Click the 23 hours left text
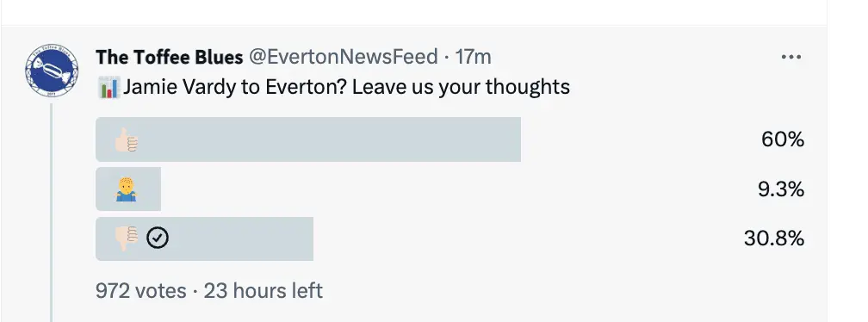Screen dimensions: 868x322 tap(263, 290)
